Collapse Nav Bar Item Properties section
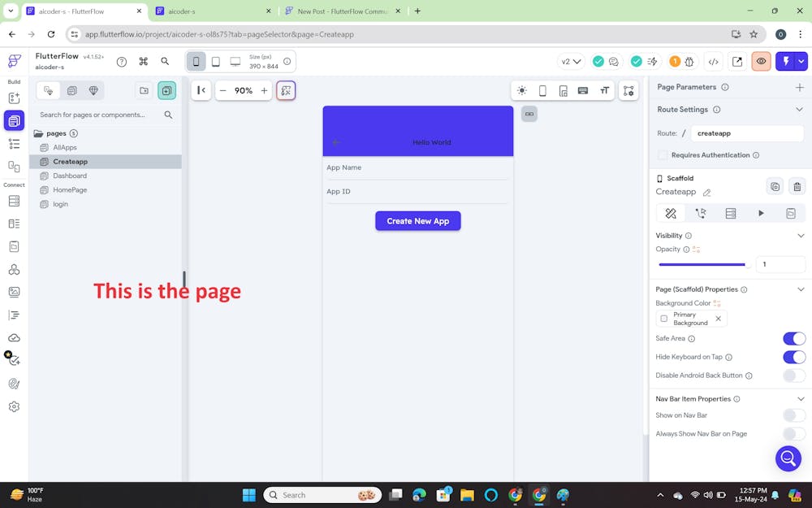The image size is (812, 508). 801,398
